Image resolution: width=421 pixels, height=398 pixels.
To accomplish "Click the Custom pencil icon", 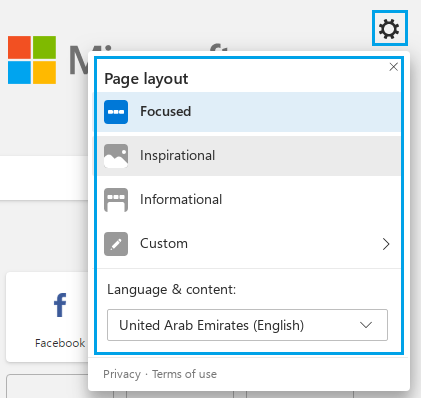I will 116,244.
